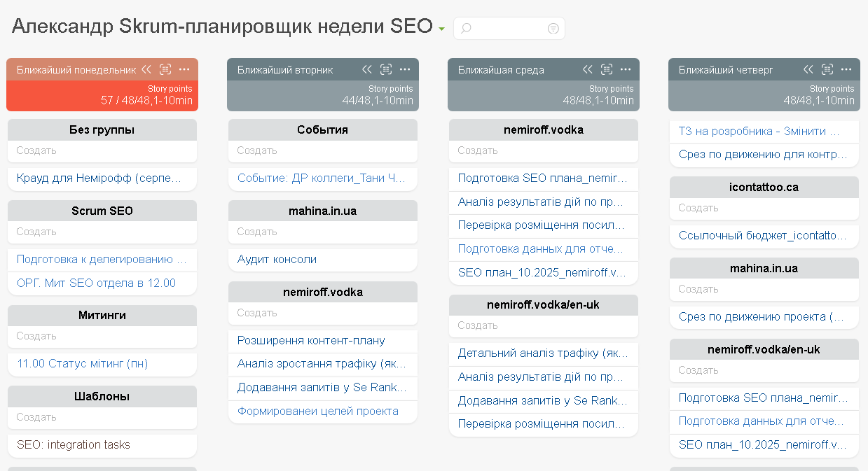Open board title dropdown arrow
The height and width of the screenshot is (471, 868).
(x=441, y=29)
